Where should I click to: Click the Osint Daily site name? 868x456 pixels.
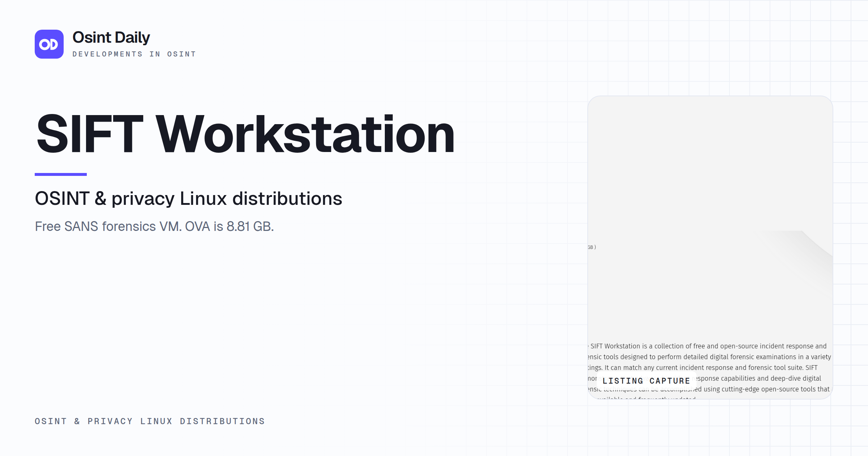pyautogui.click(x=111, y=38)
